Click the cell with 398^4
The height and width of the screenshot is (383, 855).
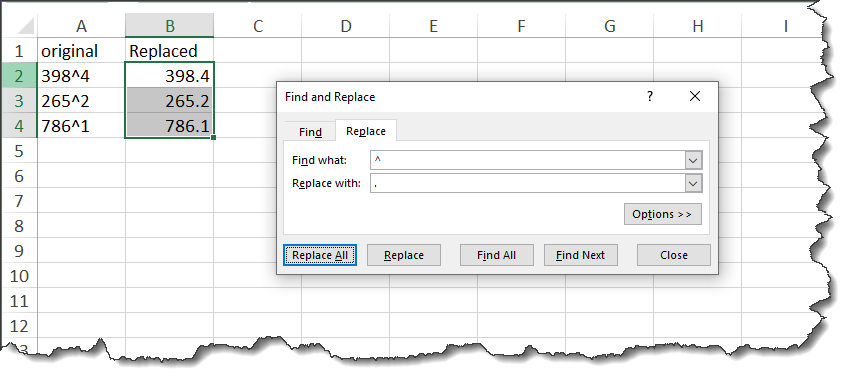click(x=81, y=76)
